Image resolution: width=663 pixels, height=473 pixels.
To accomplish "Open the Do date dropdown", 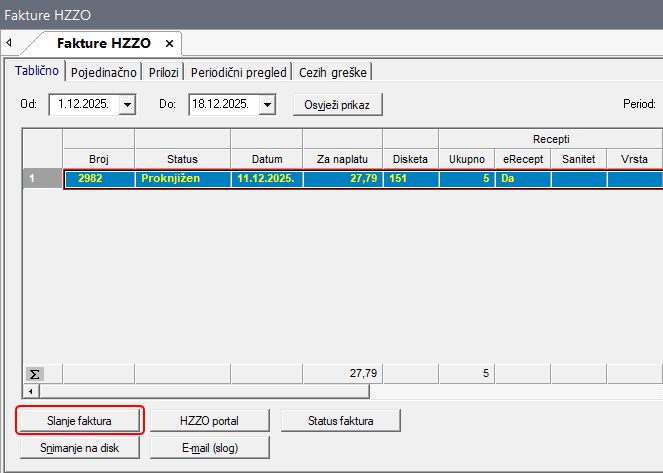I will click(267, 104).
